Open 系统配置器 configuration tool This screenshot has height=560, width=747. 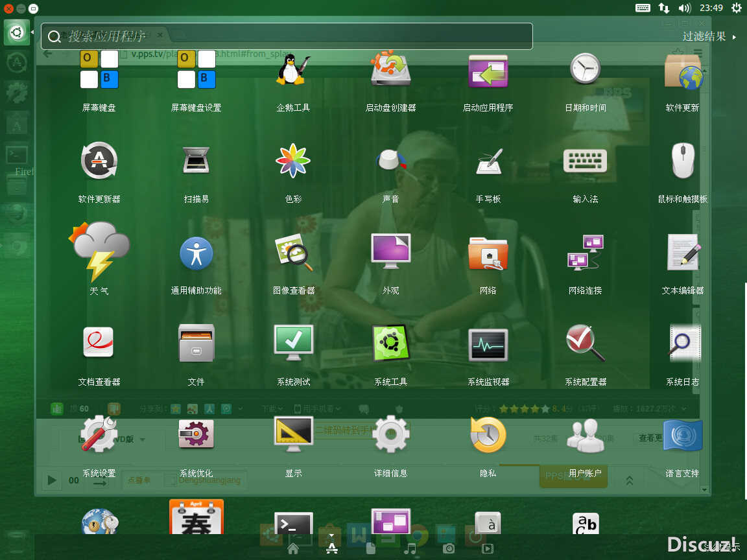[586, 343]
